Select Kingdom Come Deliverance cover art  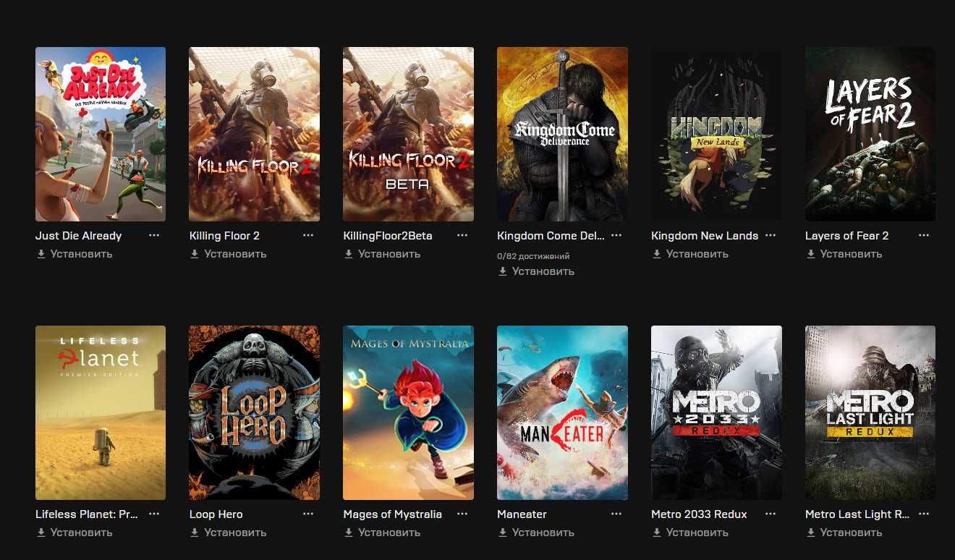click(x=562, y=134)
